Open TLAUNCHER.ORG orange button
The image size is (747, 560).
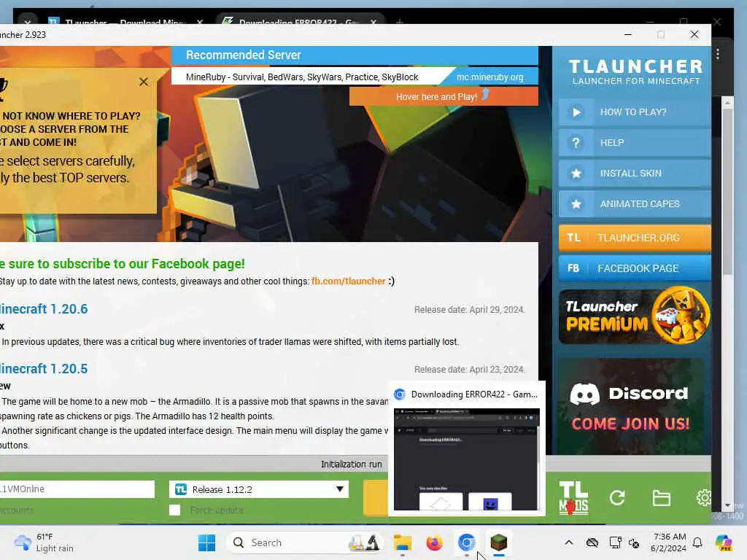click(635, 238)
